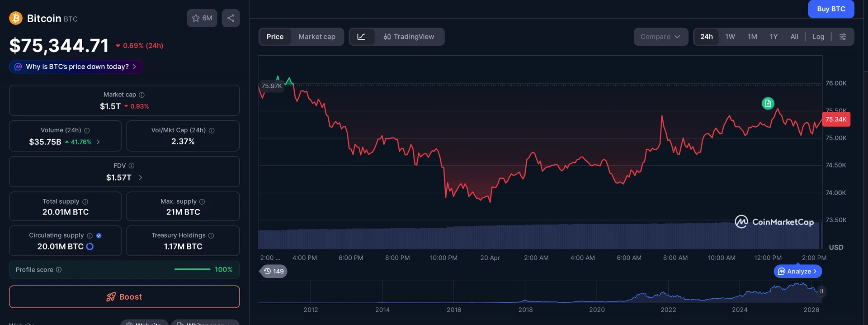Click the $35.75B volume value
868x325 pixels.
(x=45, y=142)
